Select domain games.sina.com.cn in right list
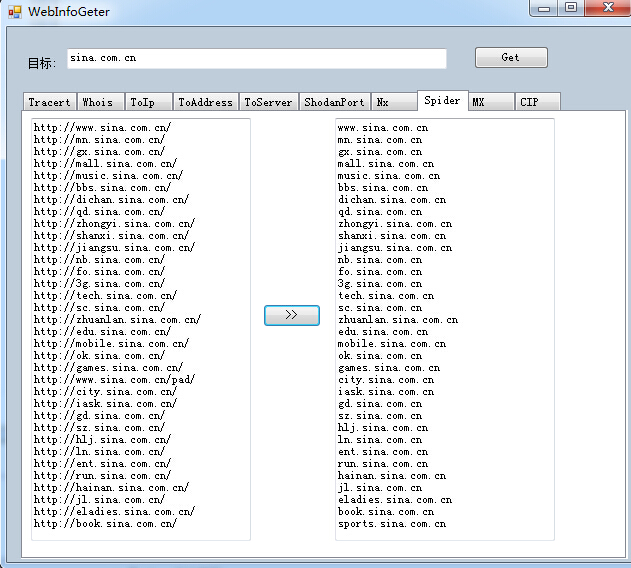631x568 pixels. 389,368
